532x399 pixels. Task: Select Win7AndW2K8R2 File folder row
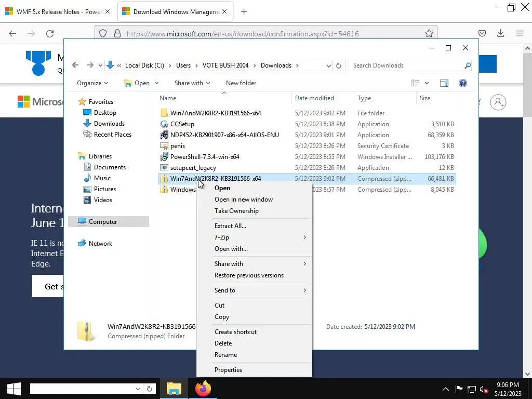(307, 113)
